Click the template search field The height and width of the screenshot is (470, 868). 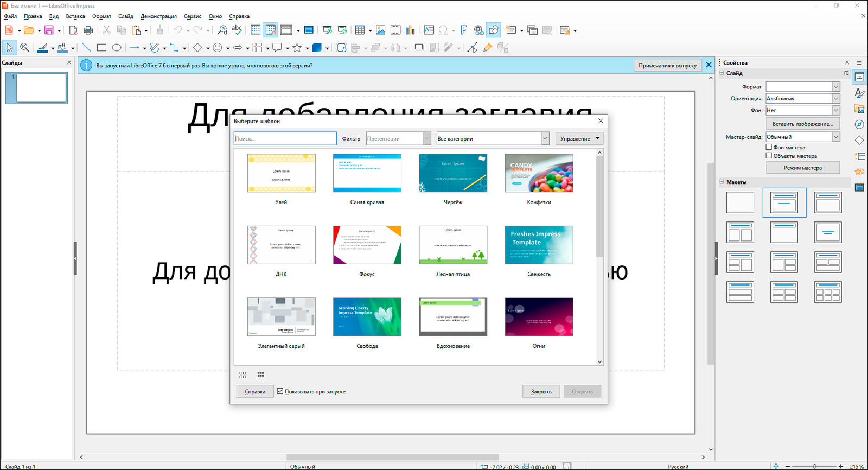tap(285, 138)
